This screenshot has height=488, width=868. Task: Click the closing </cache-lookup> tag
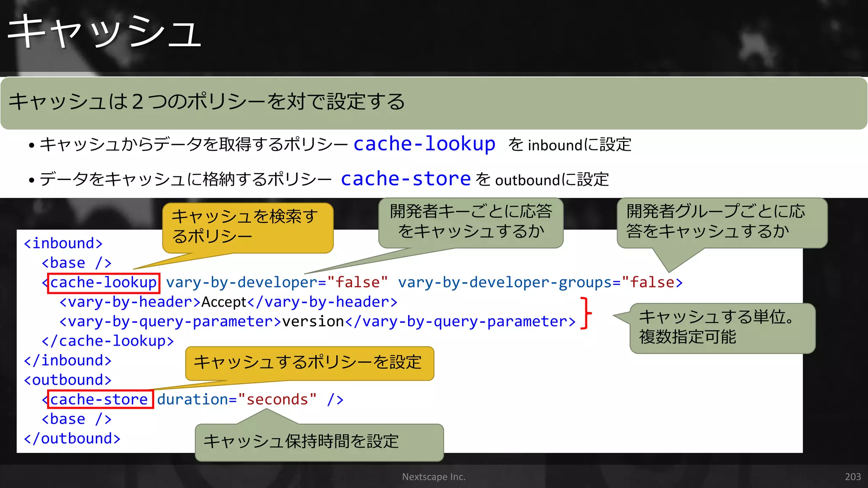click(108, 341)
